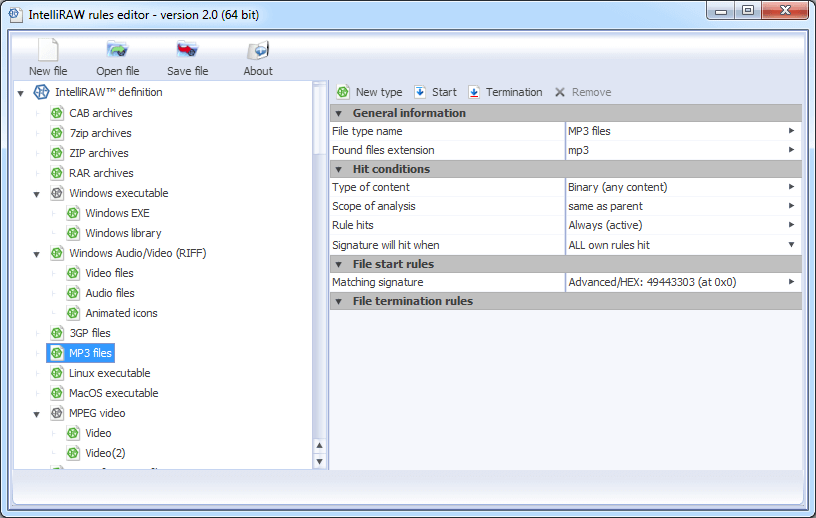Click the IntelliRAW definition root icon

coord(41,92)
